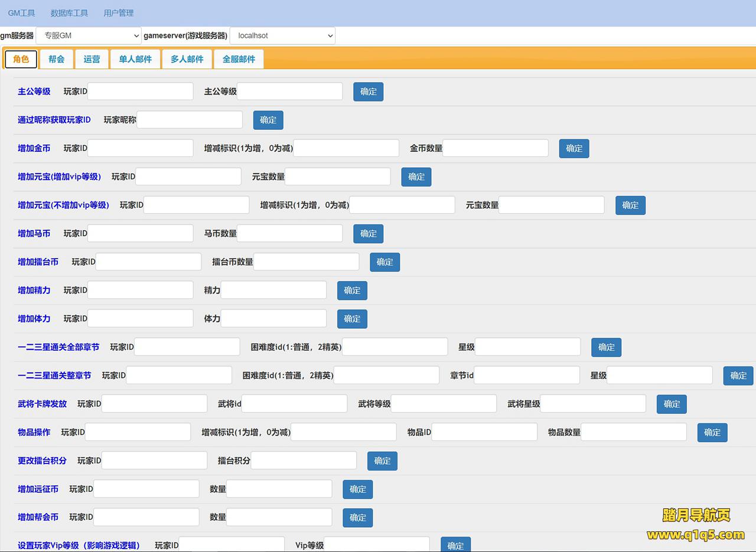Image resolution: width=756 pixels, height=552 pixels.
Task: Click 用户管理 in the top navigation
Action: point(118,13)
